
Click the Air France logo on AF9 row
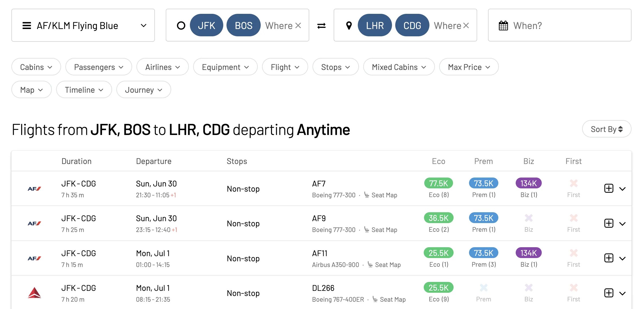pos(34,223)
